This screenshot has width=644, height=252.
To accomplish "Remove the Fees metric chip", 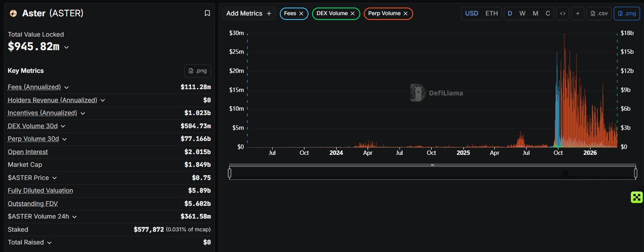I will point(301,13).
